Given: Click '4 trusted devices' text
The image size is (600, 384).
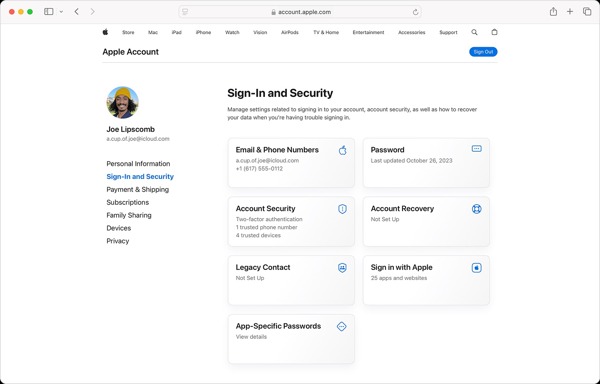Looking at the screenshot, I should 258,235.
